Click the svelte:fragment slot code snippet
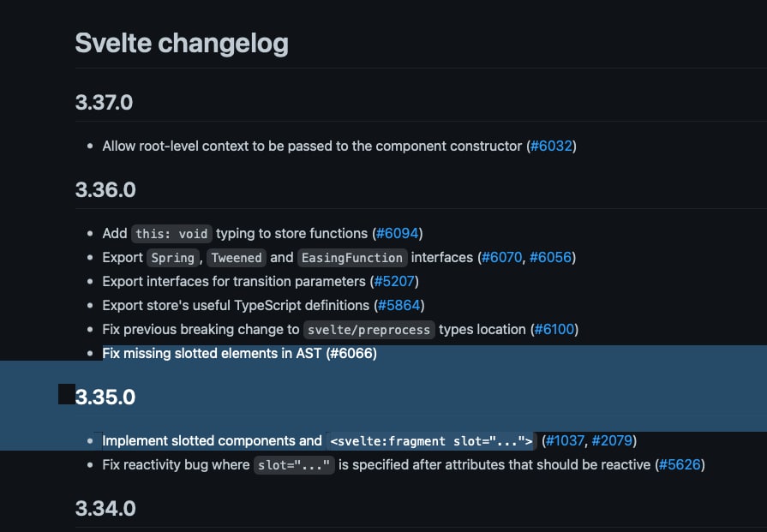Viewport: 767px width, 532px height. click(x=431, y=441)
